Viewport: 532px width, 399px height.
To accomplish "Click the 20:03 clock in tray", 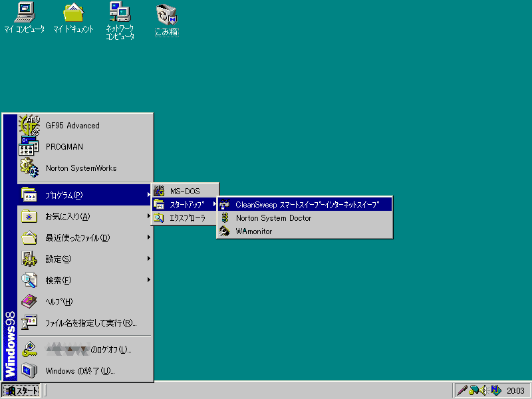I will (x=515, y=391).
